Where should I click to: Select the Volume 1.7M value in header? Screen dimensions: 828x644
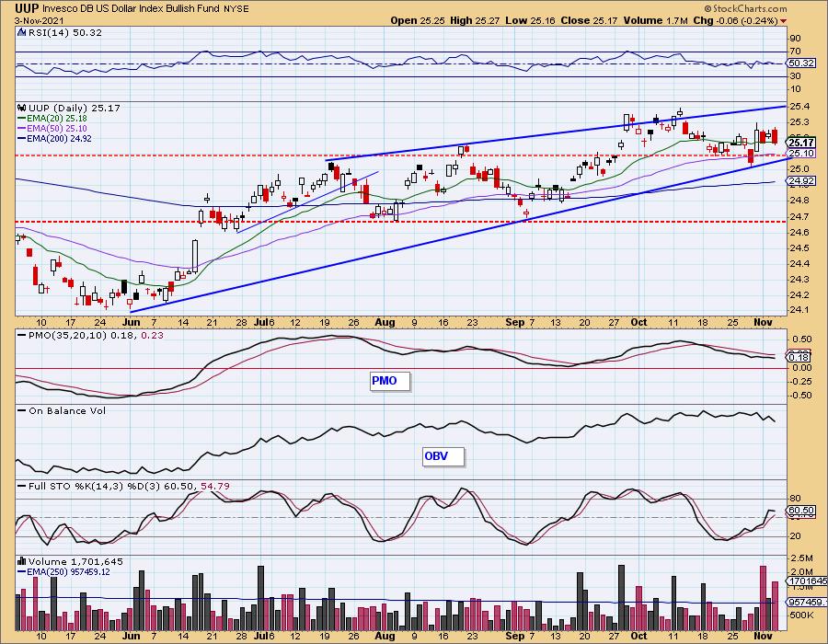pyautogui.click(x=655, y=20)
